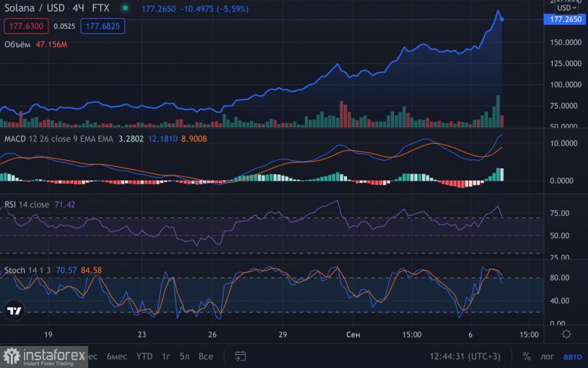The image size is (588, 368).
Task: Select the 6мес time range
Action: point(116,356)
